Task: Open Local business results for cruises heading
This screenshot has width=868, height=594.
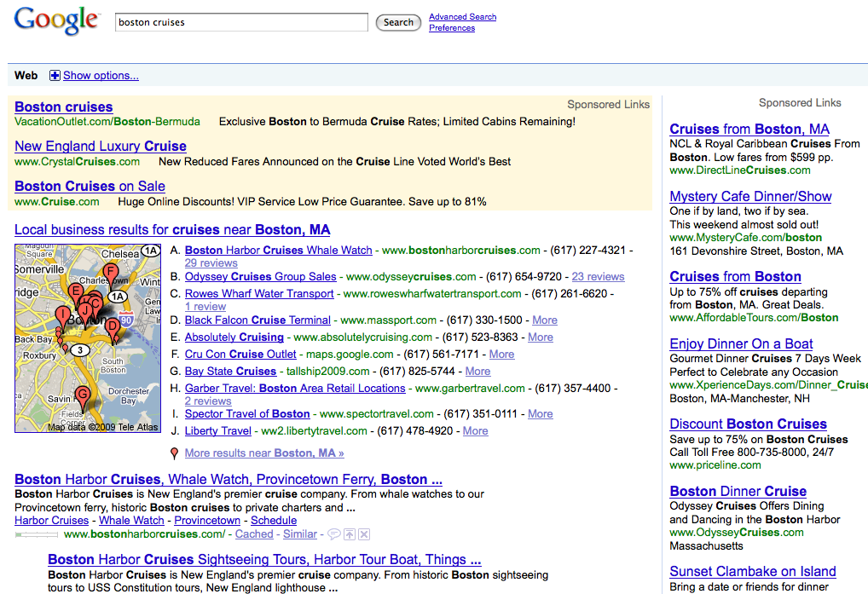Action: click(x=172, y=229)
